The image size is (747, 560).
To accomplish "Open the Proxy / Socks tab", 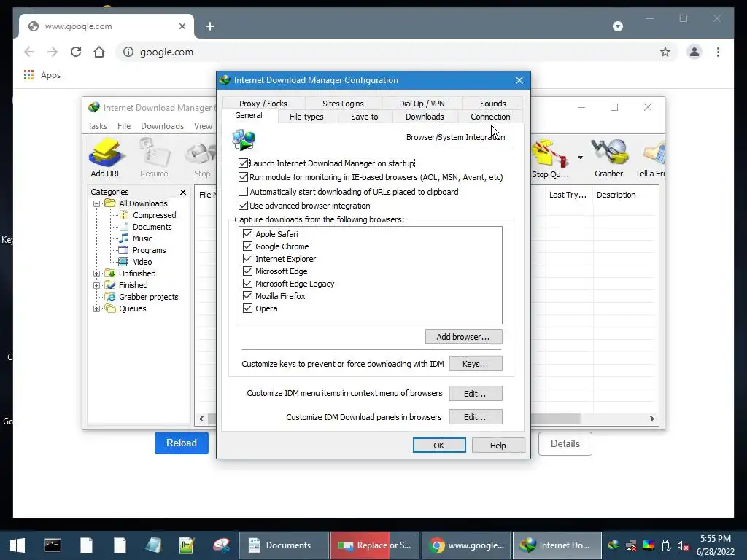I will pos(263,104).
